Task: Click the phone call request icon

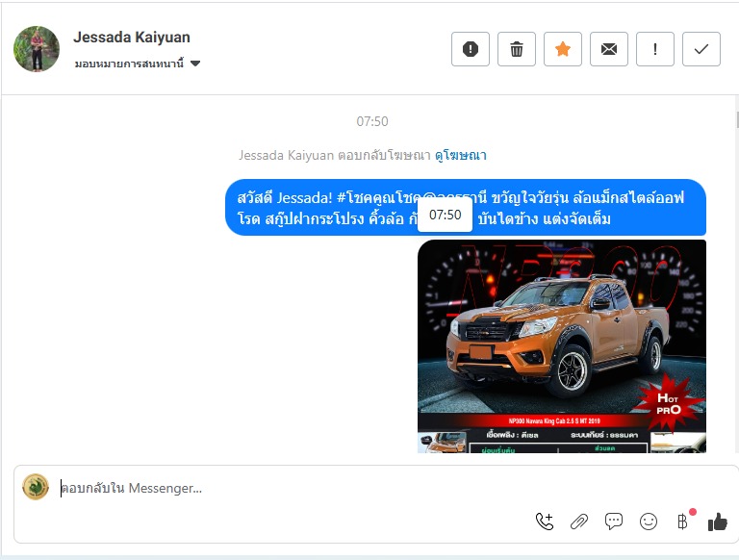Action: (545, 522)
